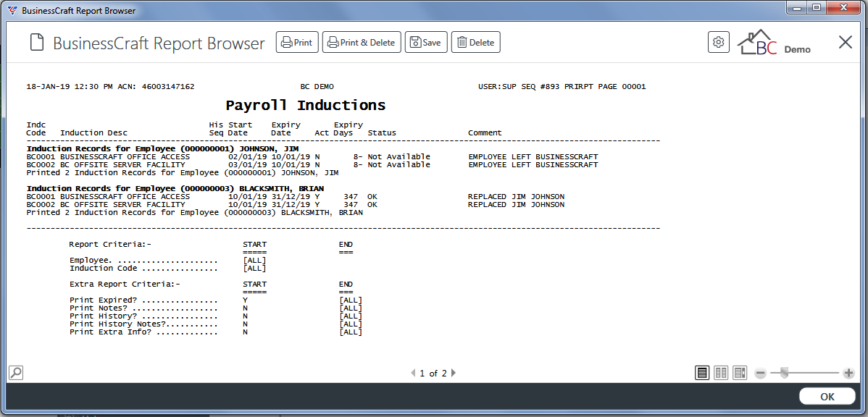Image resolution: width=868 pixels, height=417 pixels.
Task: Click the BC house logo
Action: 758,43
